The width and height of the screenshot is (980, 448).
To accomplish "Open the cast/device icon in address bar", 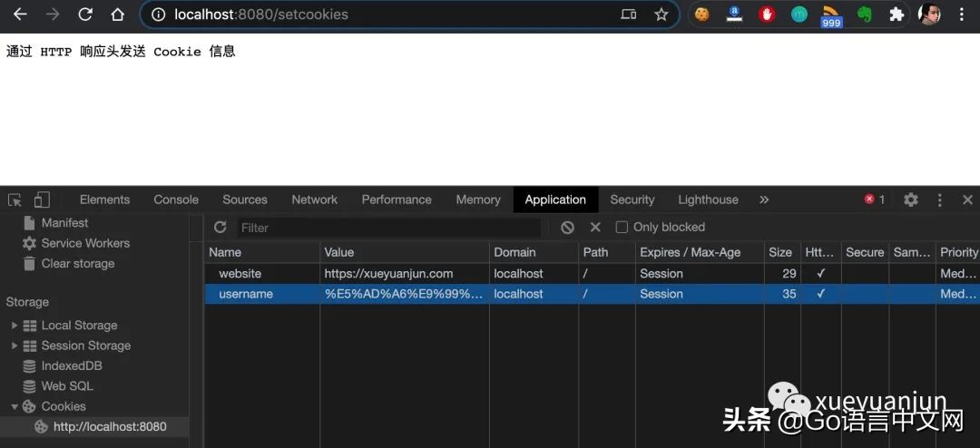I will tap(628, 15).
